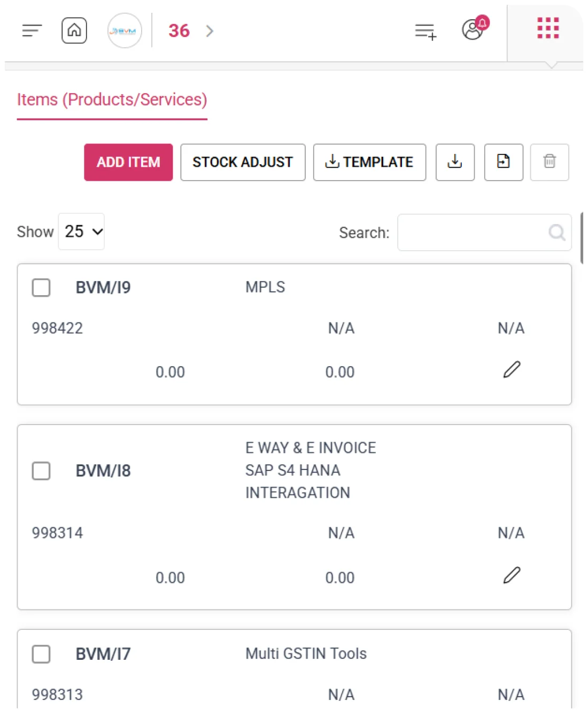The width and height of the screenshot is (588, 717).
Task: Click the number 36 in header
Action: (x=179, y=31)
